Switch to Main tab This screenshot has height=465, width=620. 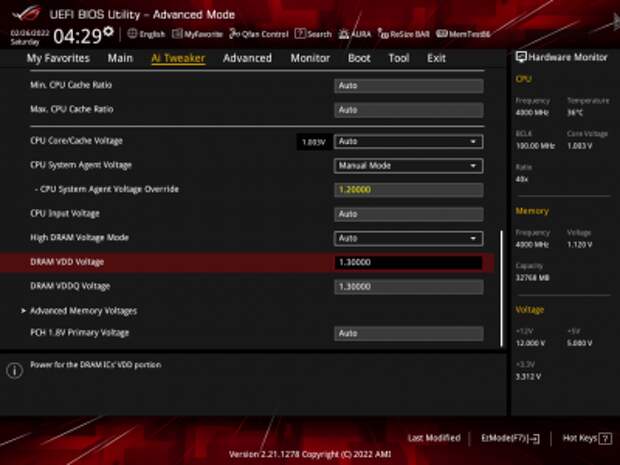point(120,58)
